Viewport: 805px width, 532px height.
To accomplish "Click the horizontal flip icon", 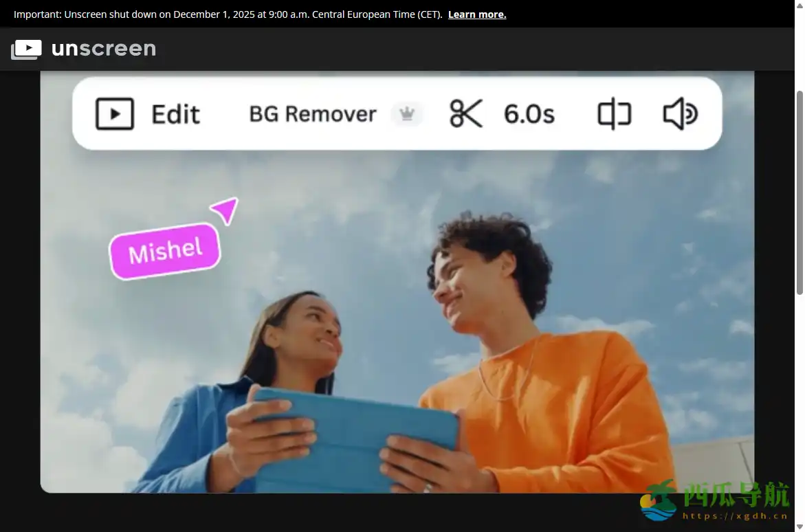I will 613,114.
